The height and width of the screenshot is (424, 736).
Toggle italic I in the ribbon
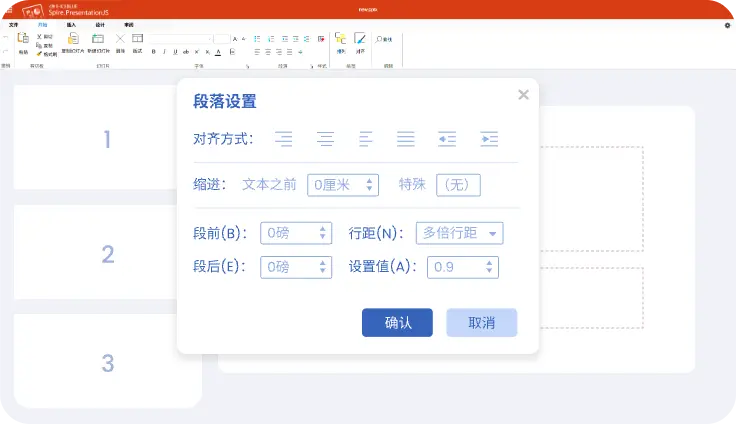click(x=164, y=52)
